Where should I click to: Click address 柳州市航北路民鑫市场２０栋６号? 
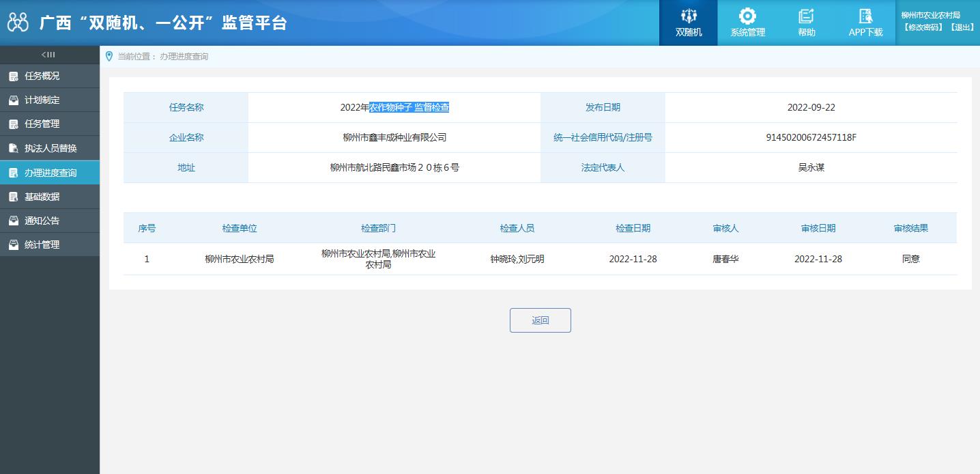pos(394,167)
